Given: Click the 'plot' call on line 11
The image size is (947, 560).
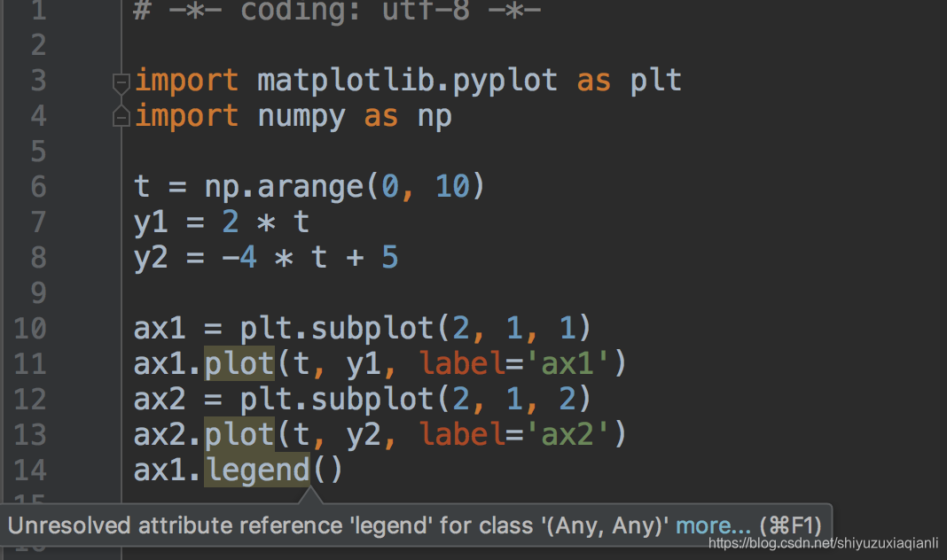Looking at the screenshot, I should click(x=238, y=363).
